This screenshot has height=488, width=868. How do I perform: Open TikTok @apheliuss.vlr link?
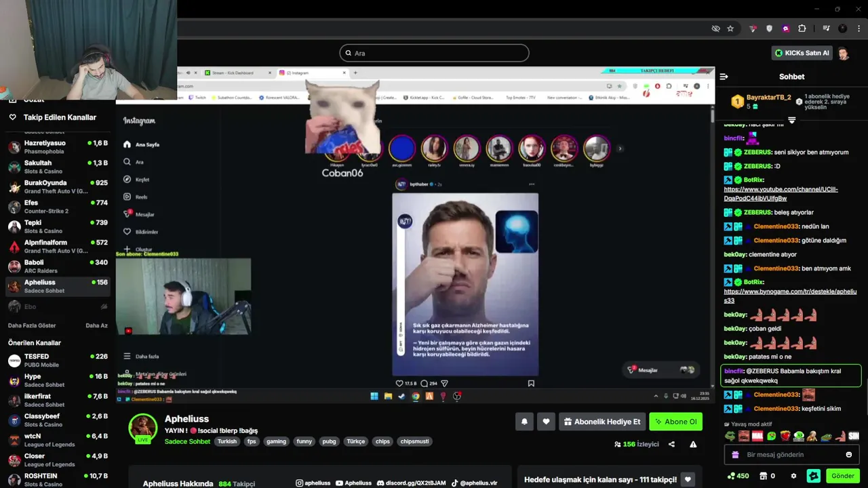(475, 483)
